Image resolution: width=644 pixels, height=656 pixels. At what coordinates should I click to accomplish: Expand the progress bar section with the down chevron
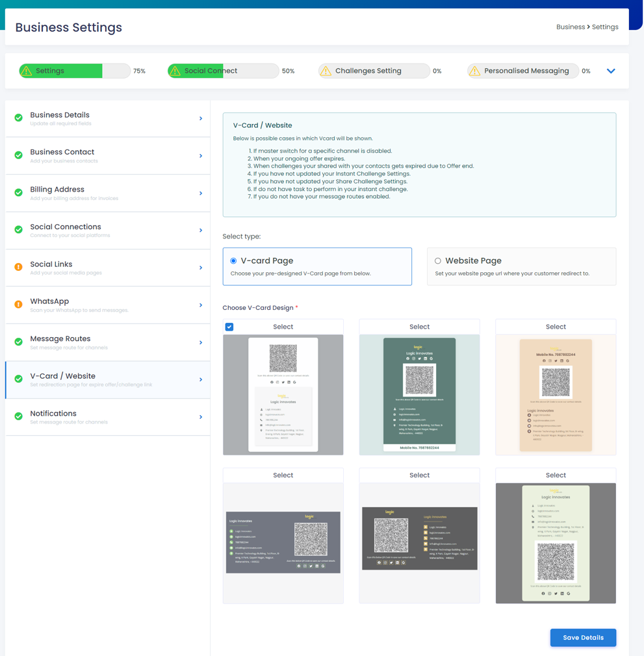(611, 71)
